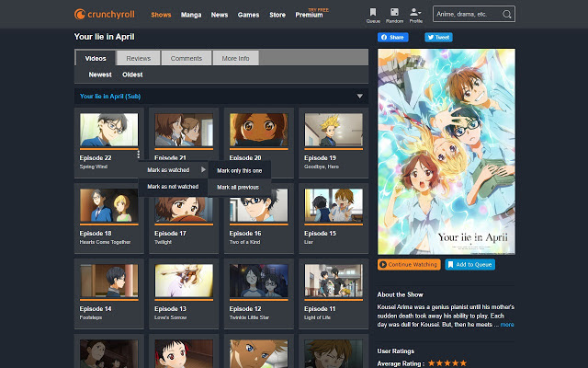Open Games in the top navigation
The height and width of the screenshot is (368, 588).
(248, 15)
